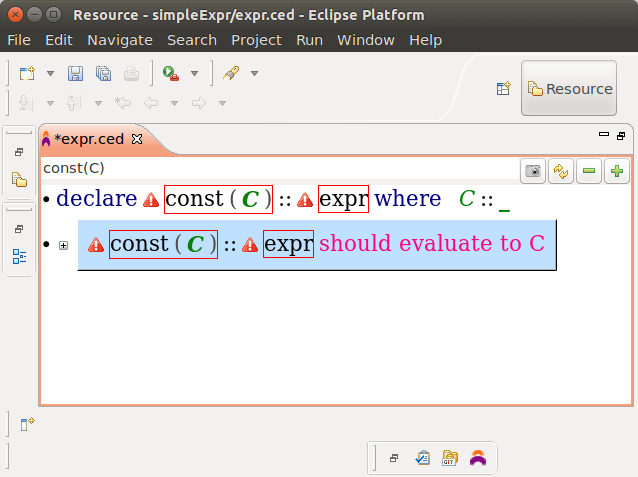638x477 pixels.
Task: Click the yellow refresh arrows icon
Action: [562, 172]
